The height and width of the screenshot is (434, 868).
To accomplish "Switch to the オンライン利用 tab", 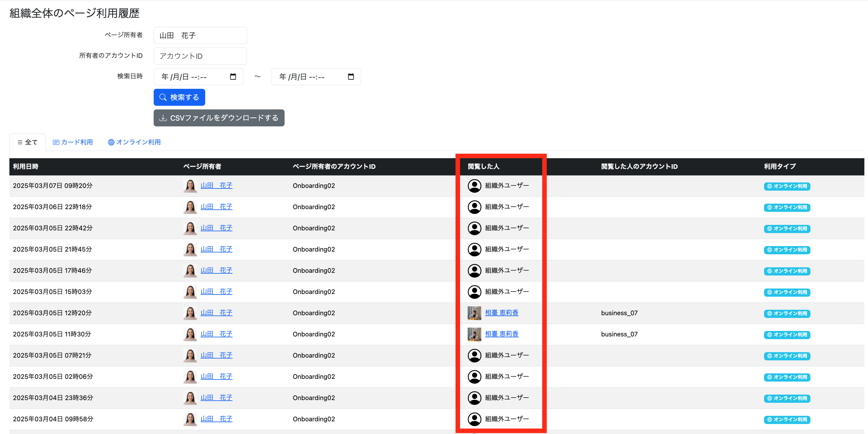I will pyautogui.click(x=134, y=142).
